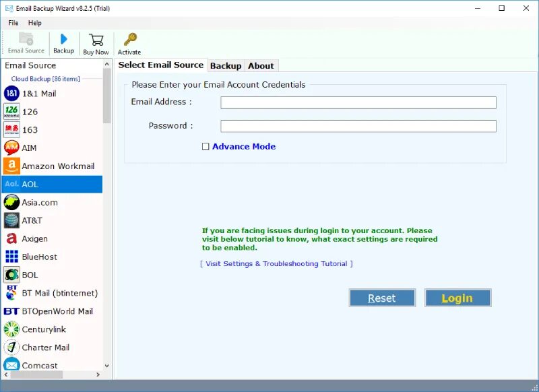Select the AOL logo icon
The width and height of the screenshot is (539, 392).
pyautogui.click(x=11, y=184)
